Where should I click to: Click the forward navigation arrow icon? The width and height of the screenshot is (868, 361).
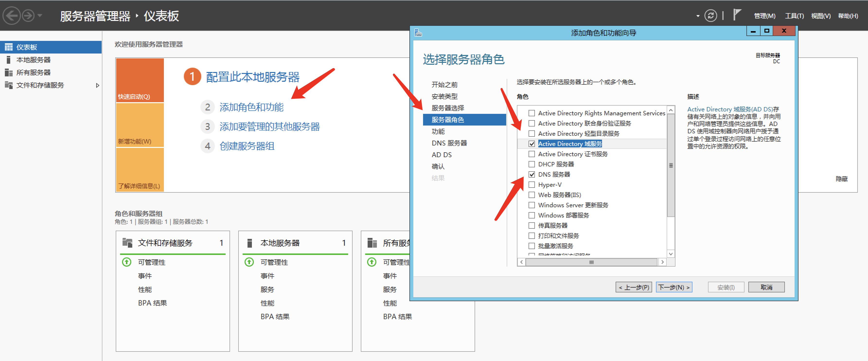[x=28, y=16]
